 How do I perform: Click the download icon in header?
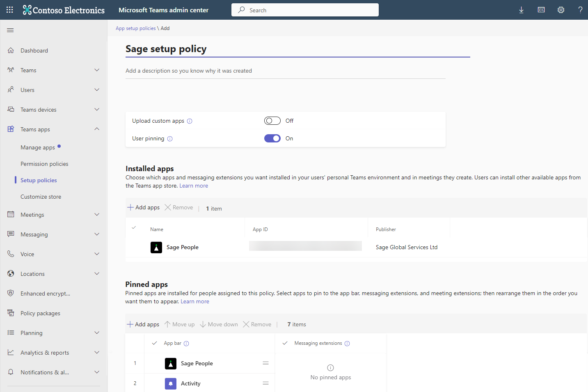521,10
